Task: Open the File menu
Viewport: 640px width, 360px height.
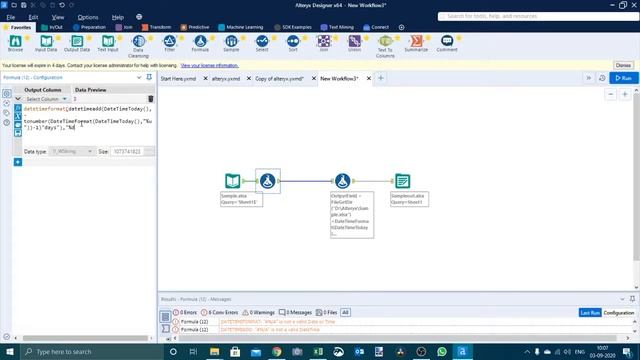Action: pyautogui.click(x=11, y=17)
